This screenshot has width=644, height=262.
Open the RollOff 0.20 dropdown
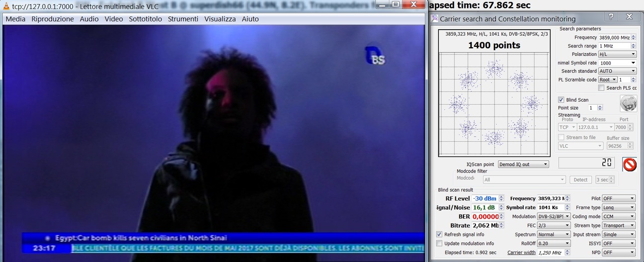(x=553, y=243)
